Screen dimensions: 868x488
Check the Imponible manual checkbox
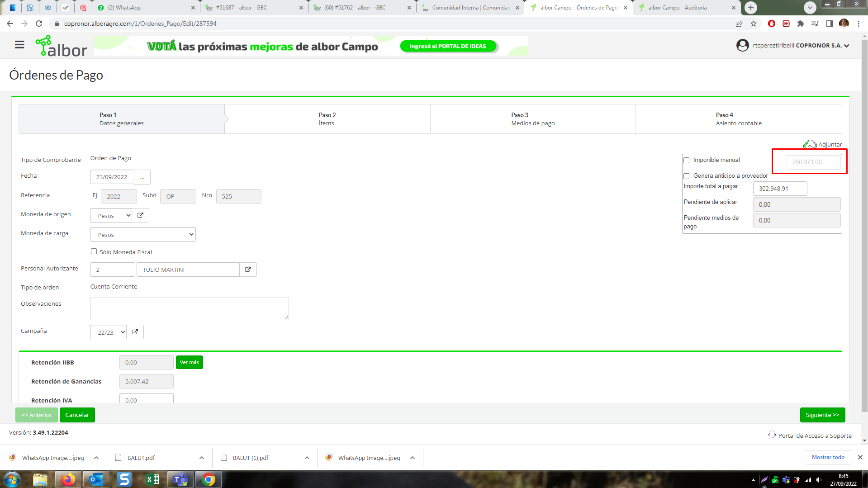(686, 160)
